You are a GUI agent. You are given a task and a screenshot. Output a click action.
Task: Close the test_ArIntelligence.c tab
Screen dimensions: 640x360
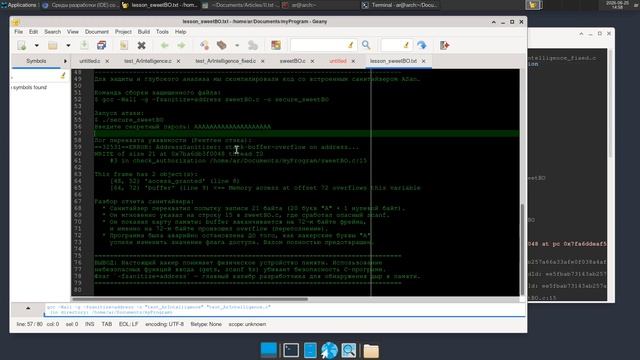(x=178, y=61)
